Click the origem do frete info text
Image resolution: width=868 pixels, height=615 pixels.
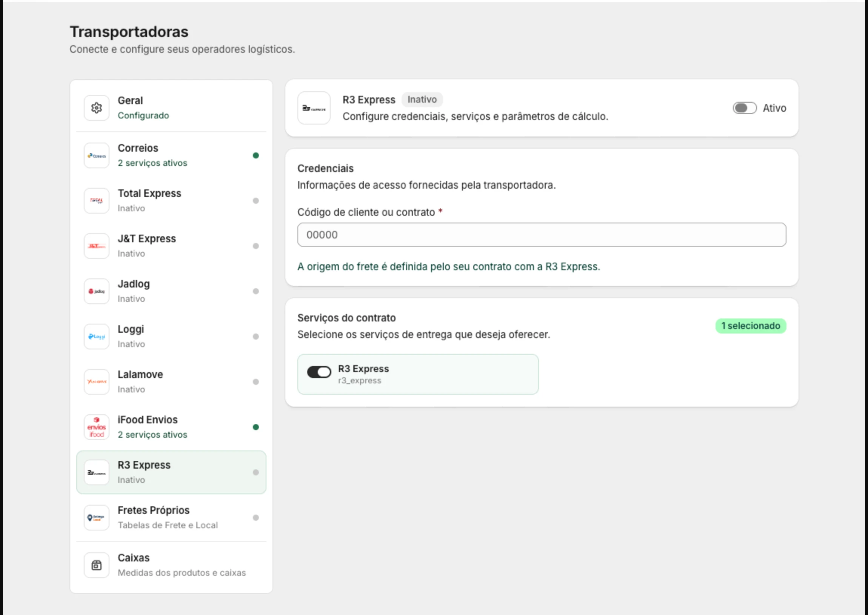pyautogui.click(x=449, y=267)
